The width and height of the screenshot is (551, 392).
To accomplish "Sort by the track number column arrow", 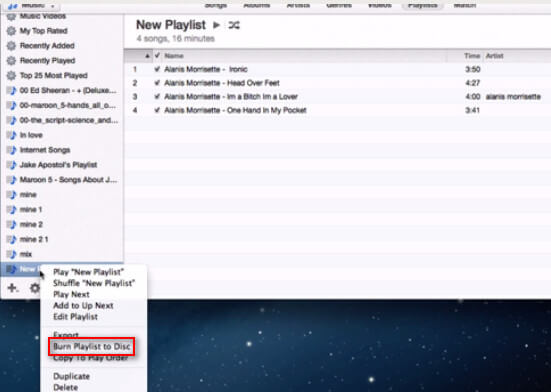I will (147, 56).
